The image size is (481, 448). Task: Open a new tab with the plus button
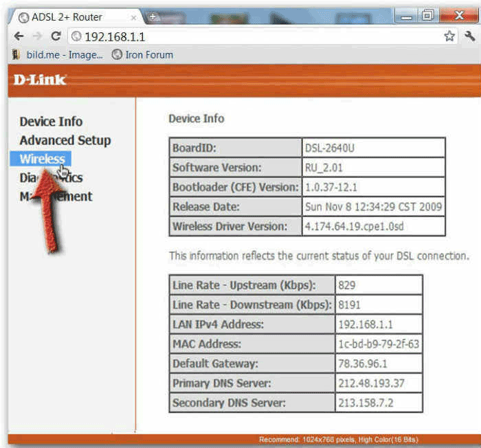point(153,16)
